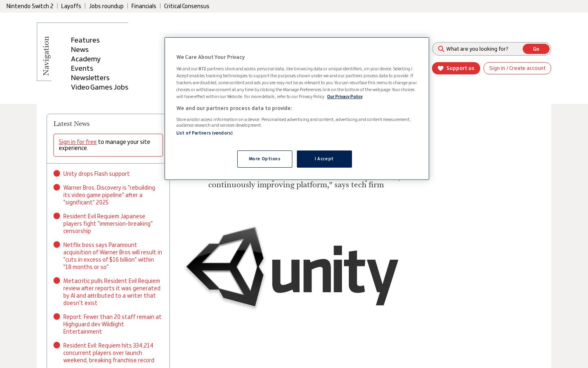Go to the Academy section
Image resolution: width=588 pixels, height=368 pixels.
coord(86,59)
